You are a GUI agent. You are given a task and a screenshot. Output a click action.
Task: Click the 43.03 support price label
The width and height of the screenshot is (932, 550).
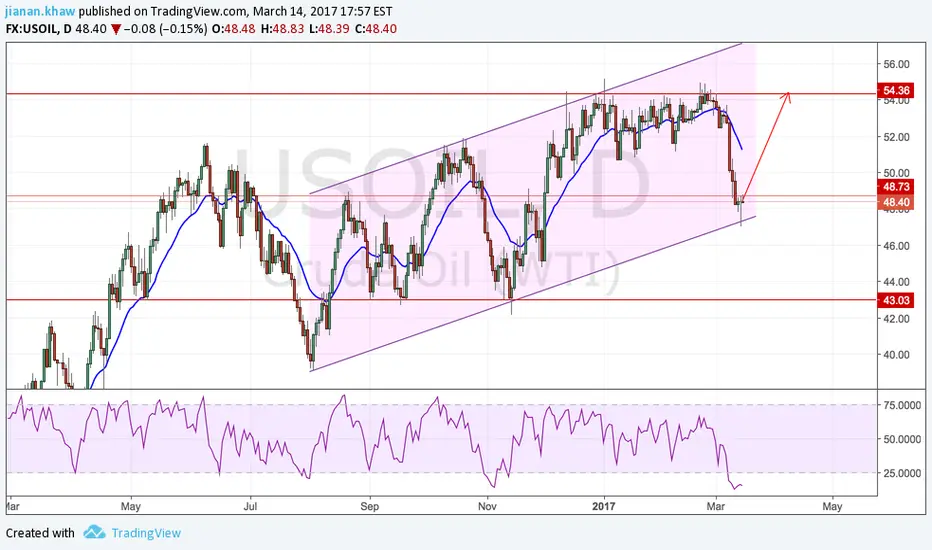tap(896, 300)
